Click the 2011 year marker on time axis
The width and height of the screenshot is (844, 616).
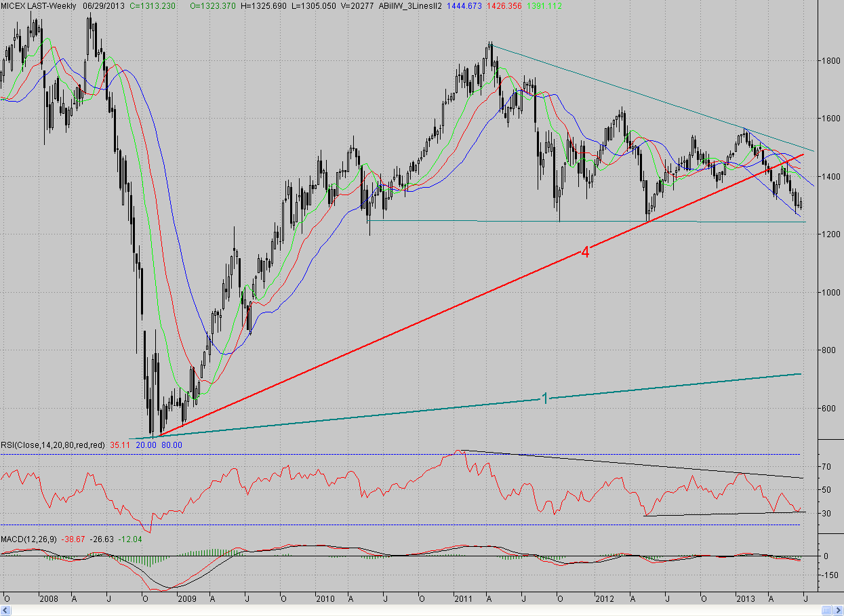pos(464,599)
